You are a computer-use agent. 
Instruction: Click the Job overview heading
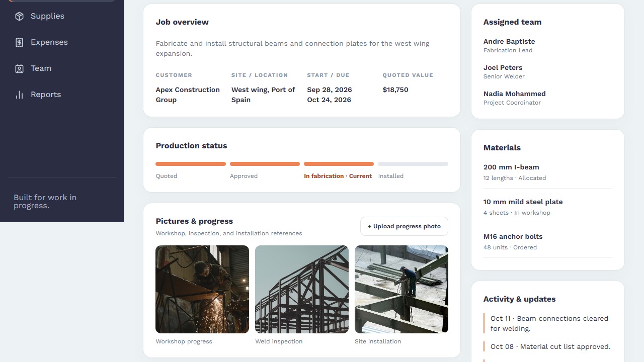[x=182, y=22]
